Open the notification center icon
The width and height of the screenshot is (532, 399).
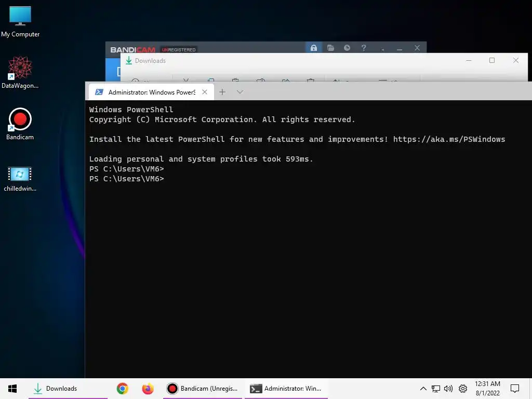515,389
